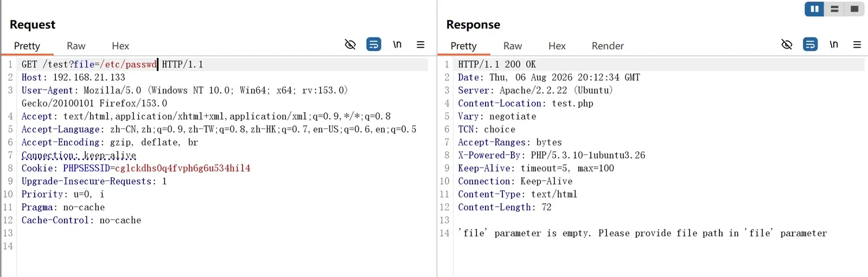Switch to Response Hex tab
This screenshot has width=868, height=277.
557,46
